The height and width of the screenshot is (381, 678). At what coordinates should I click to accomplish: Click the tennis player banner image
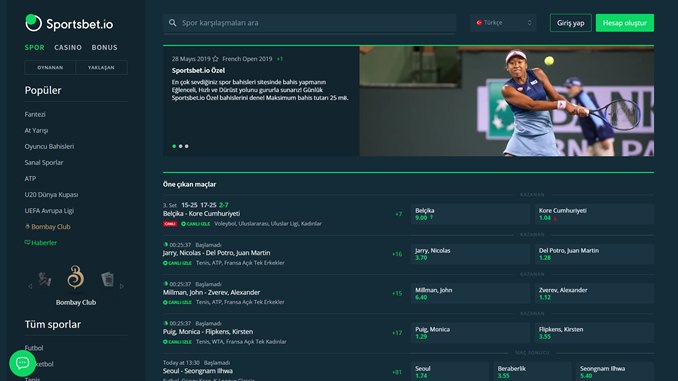tap(506, 101)
